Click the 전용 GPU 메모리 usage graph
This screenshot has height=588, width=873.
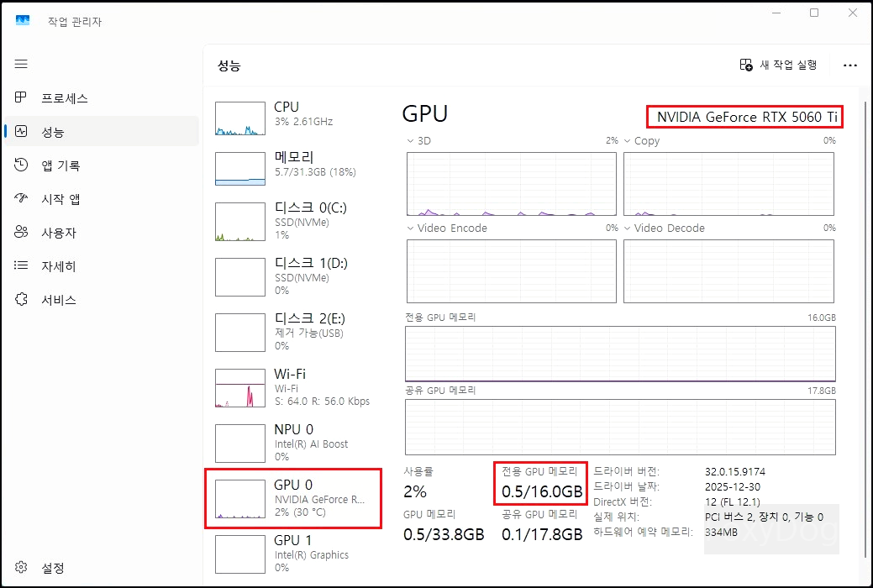click(620, 354)
